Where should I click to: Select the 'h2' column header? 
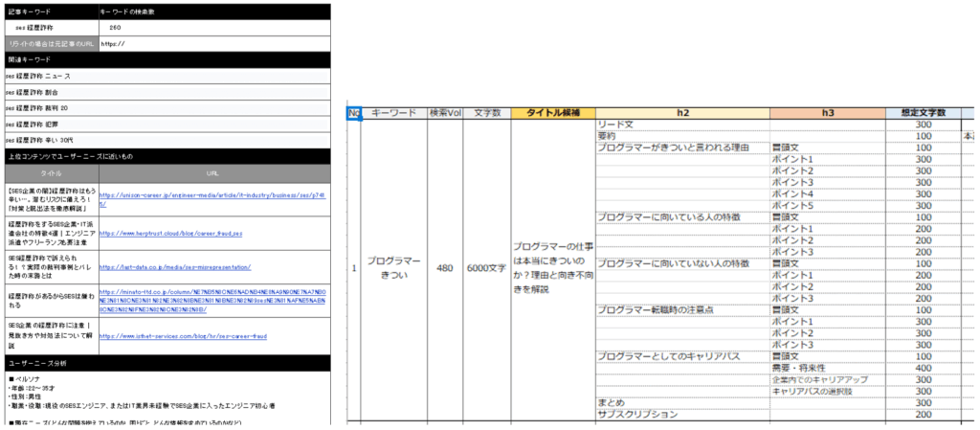tap(682, 113)
